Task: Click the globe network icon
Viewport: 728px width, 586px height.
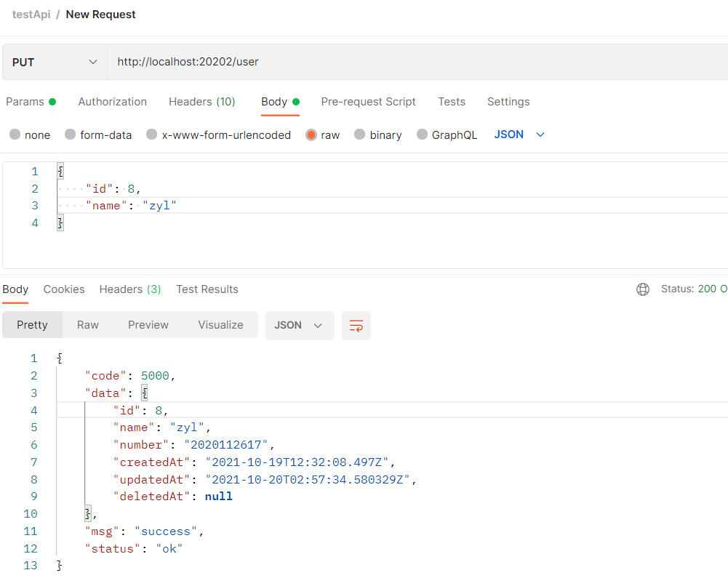Action: point(643,289)
